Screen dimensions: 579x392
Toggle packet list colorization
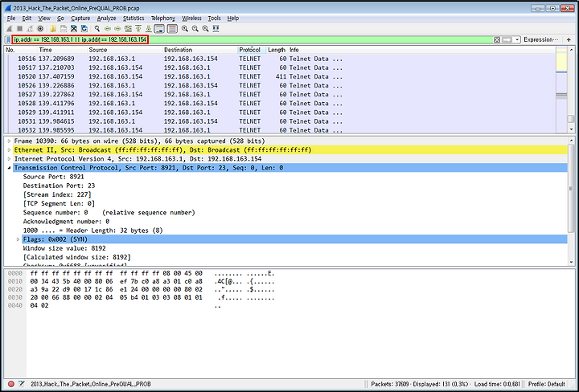[x=172, y=29]
